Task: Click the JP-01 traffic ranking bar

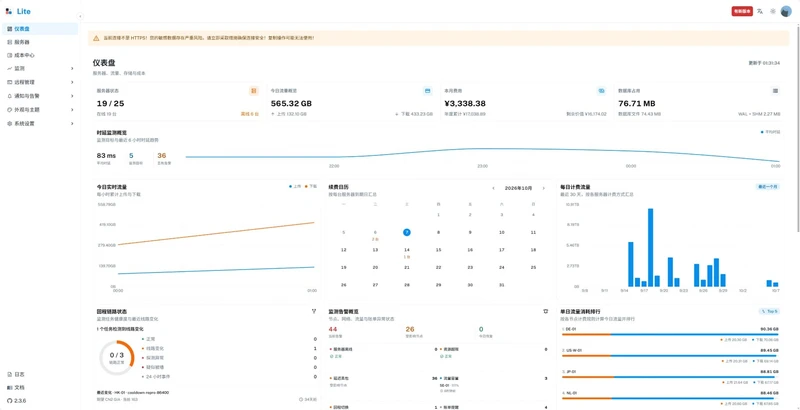Action: (x=670, y=377)
